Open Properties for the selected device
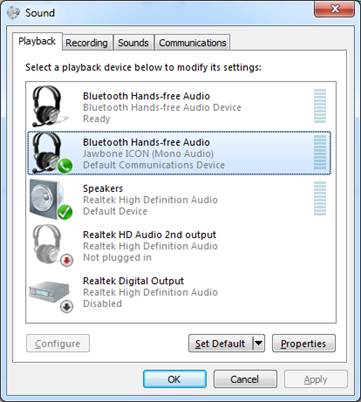Image resolution: width=361 pixels, height=402 pixels. click(x=303, y=343)
